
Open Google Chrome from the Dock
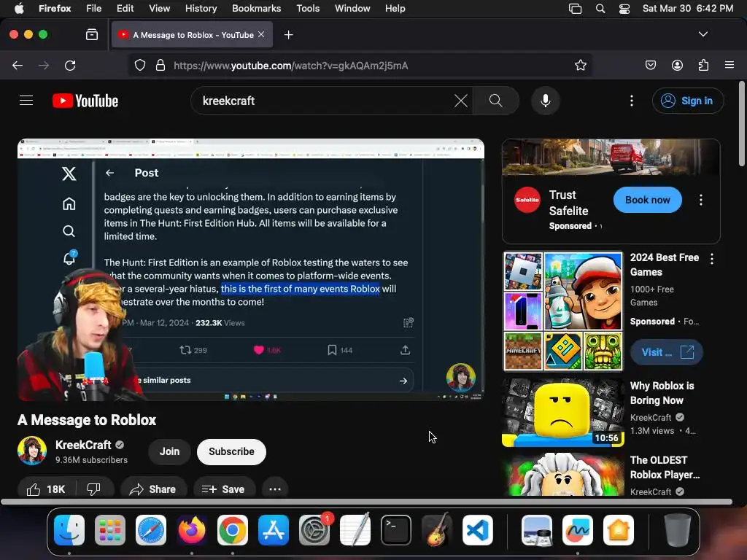(233, 529)
